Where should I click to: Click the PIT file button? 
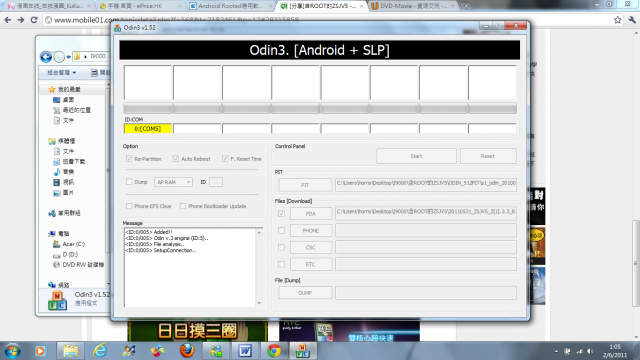pos(305,185)
